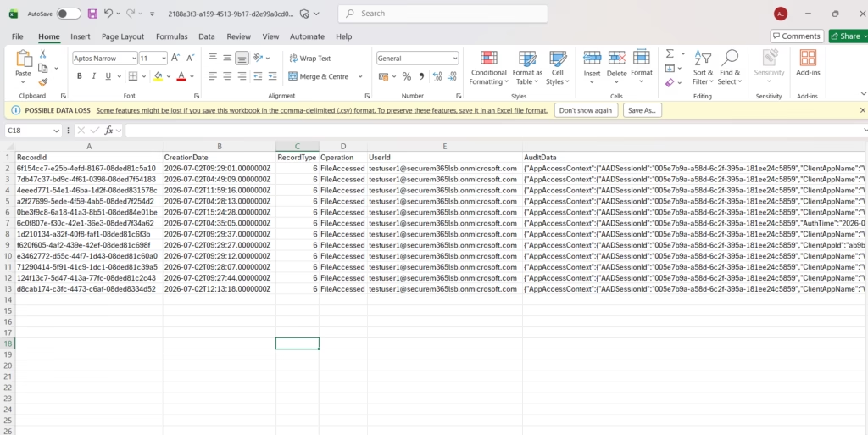The image size is (868, 435).
Task: Click the Borders icon
Action: point(133,76)
